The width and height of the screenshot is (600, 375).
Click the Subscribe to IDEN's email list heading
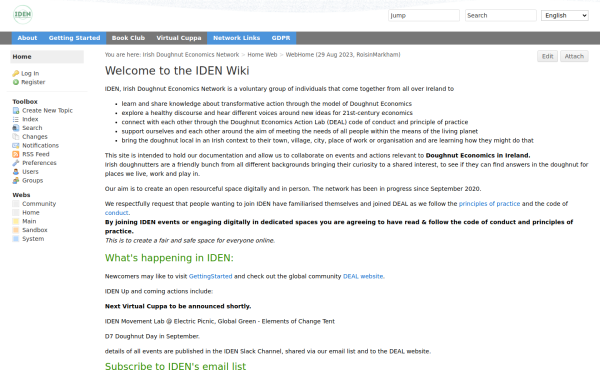[175, 367]
